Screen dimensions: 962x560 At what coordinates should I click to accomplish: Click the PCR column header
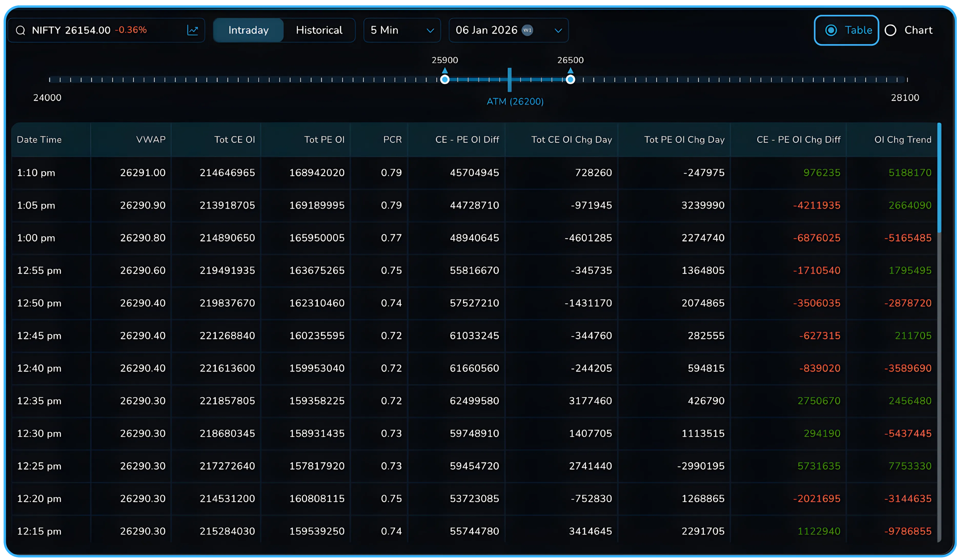click(392, 140)
